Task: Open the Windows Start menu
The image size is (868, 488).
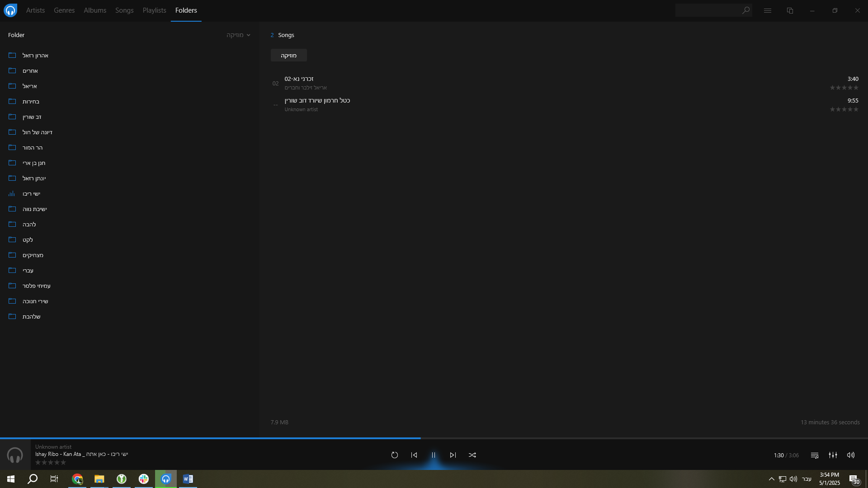Action: coord(11,479)
